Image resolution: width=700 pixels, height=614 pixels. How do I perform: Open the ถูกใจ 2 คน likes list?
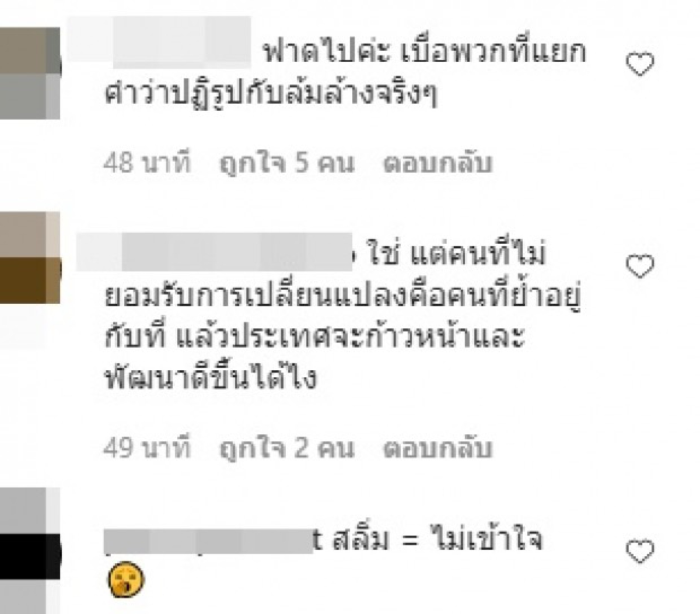click(286, 448)
